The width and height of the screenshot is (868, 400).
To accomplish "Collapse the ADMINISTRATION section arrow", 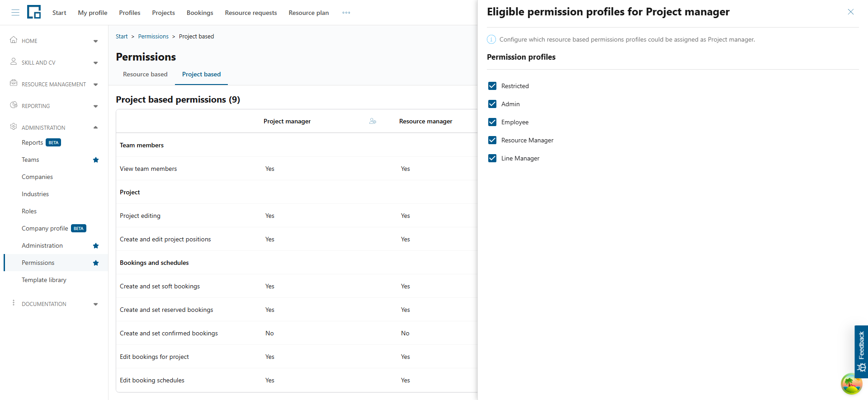I will pos(95,127).
